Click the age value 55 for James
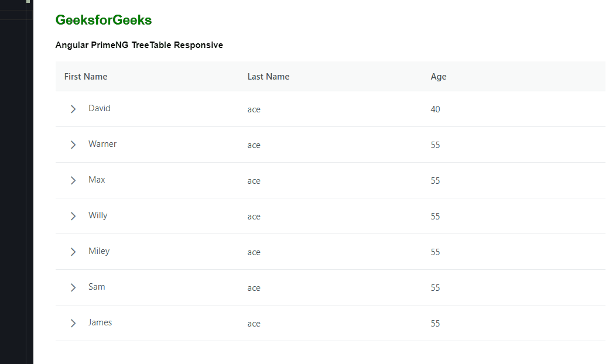 click(x=436, y=323)
